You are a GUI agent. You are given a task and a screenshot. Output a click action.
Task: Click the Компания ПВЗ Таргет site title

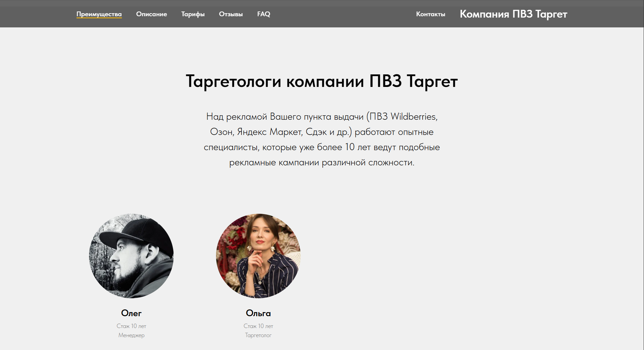pos(513,14)
